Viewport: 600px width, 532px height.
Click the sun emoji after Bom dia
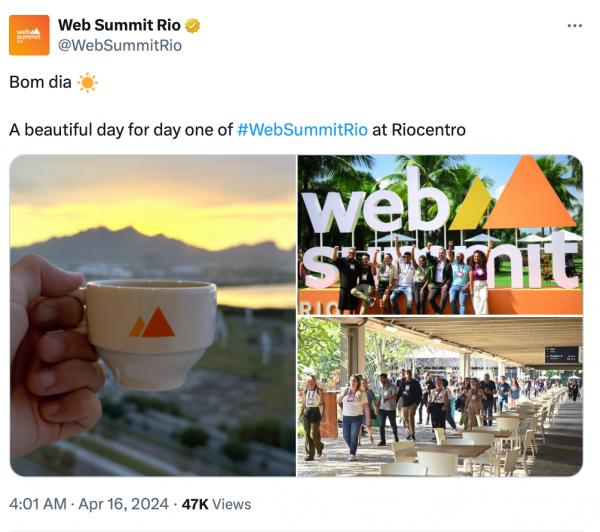87,82
